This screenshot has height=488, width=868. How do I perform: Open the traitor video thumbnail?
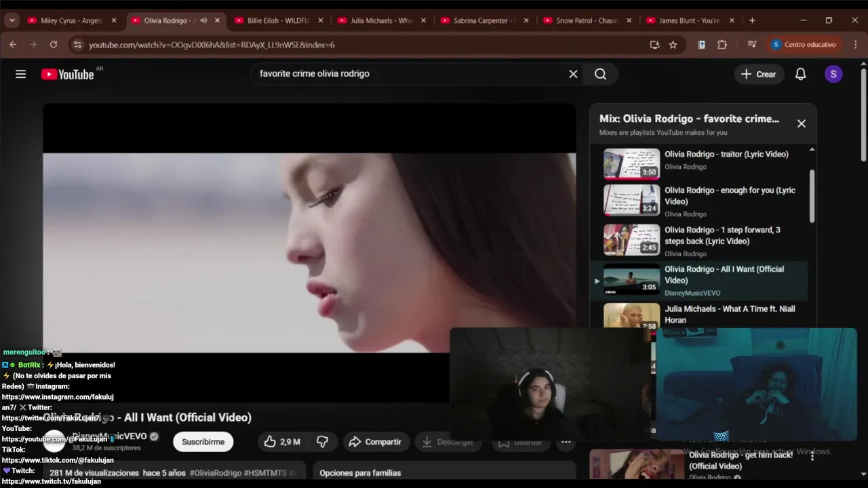coord(631,164)
